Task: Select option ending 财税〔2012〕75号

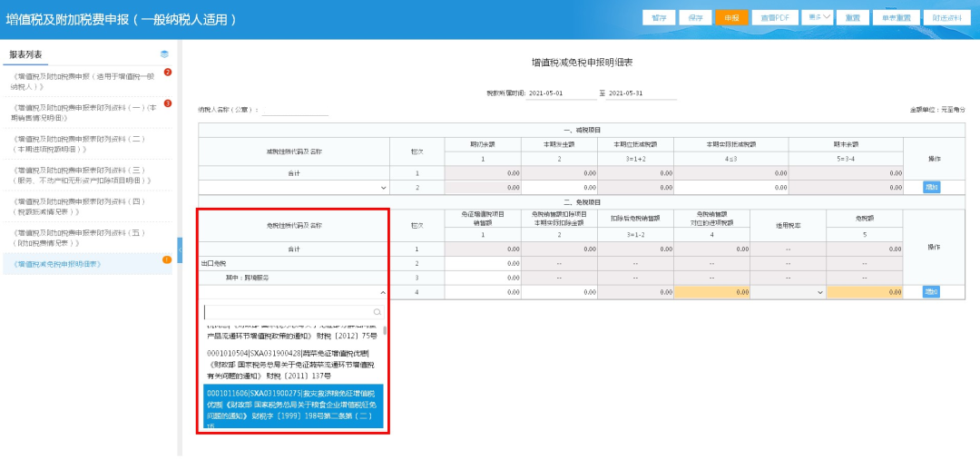Action: [292, 332]
